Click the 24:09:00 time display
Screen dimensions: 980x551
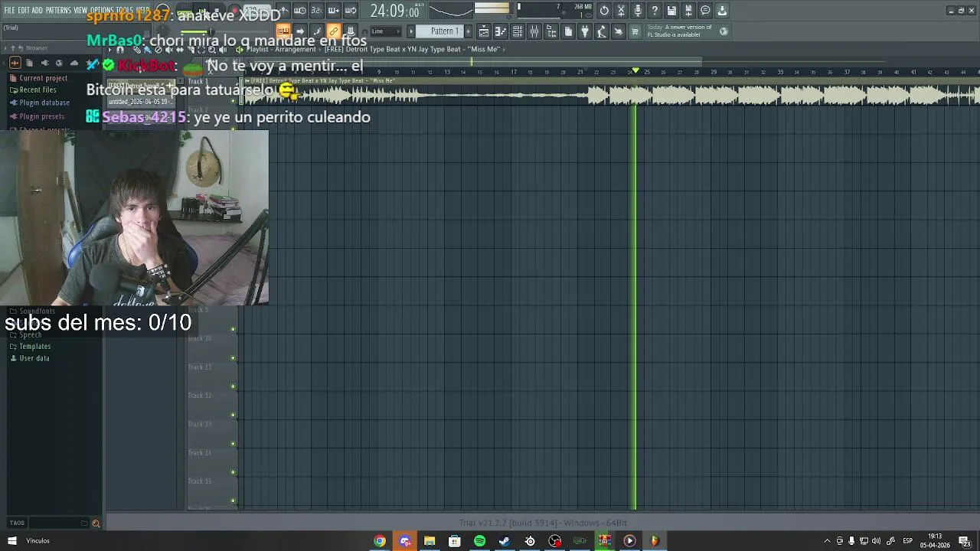(394, 11)
